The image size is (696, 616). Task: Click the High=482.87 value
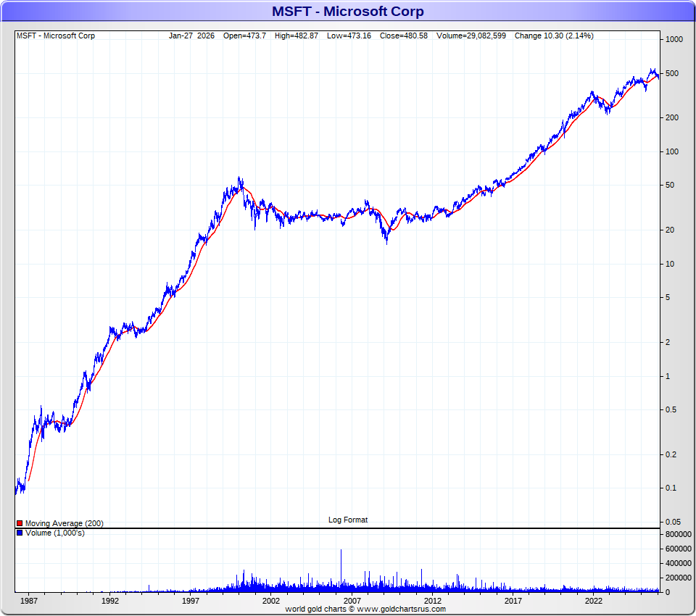point(296,36)
